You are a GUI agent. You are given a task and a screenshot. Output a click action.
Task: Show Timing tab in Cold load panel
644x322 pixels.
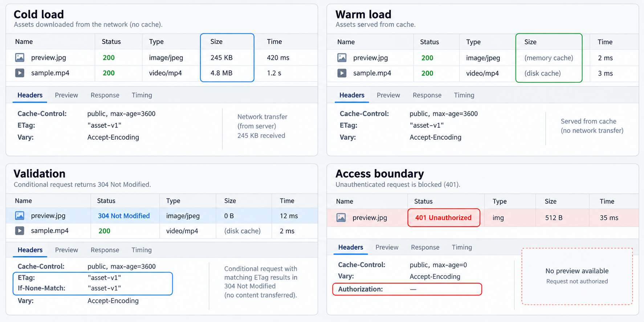pos(142,95)
